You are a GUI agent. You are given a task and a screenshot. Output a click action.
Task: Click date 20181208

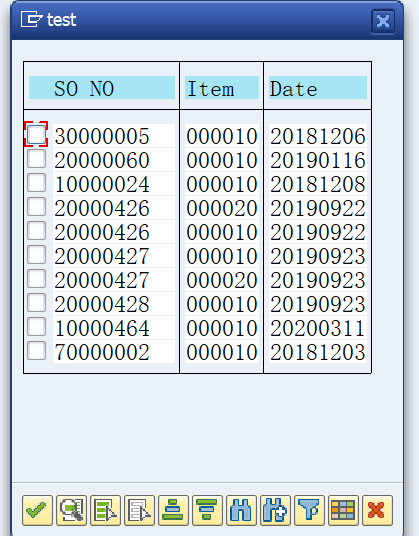click(318, 184)
